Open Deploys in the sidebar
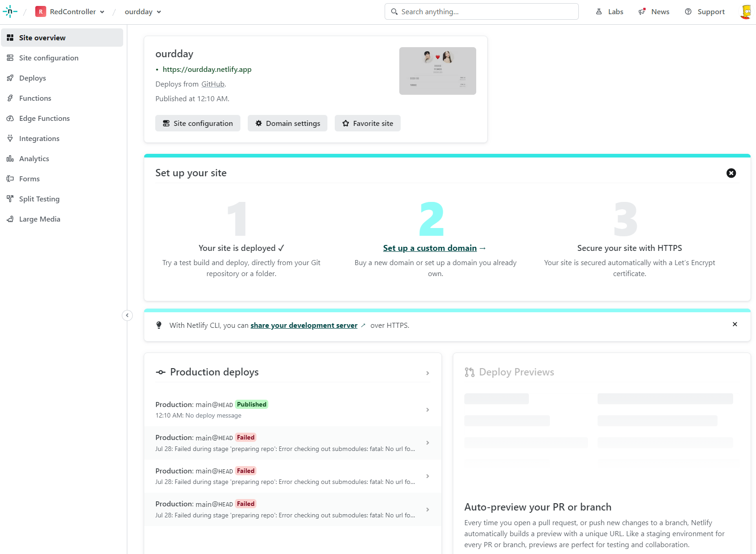The width and height of the screenshot is (756, 554). pyautogui.click(x=62, y=78)
